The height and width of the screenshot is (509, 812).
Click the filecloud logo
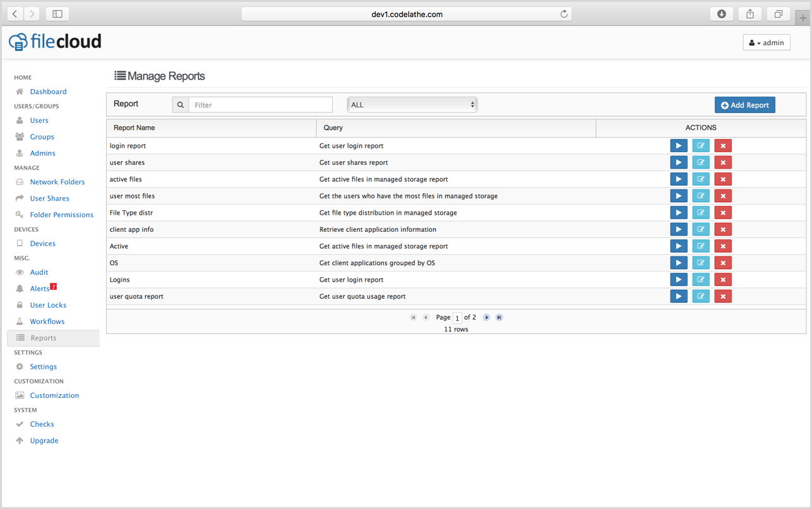point(55,42)
